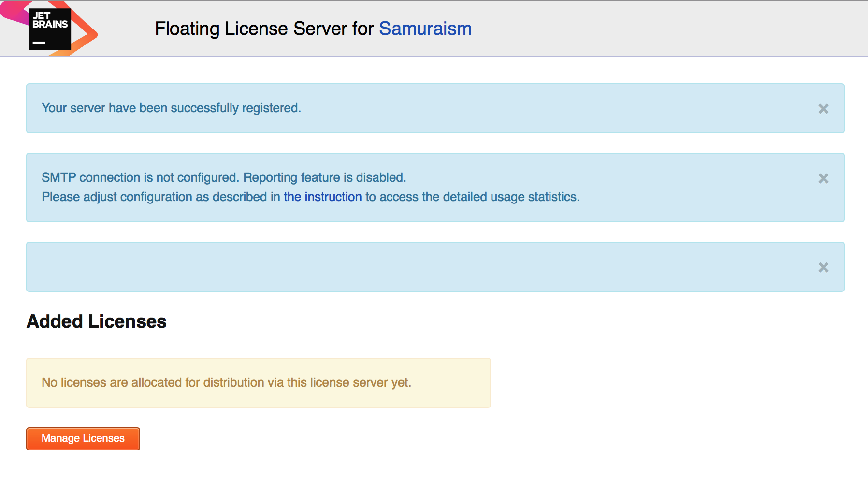Click "SMTP connection is not configured" text
868x494 pixels.
coord(140,177)
